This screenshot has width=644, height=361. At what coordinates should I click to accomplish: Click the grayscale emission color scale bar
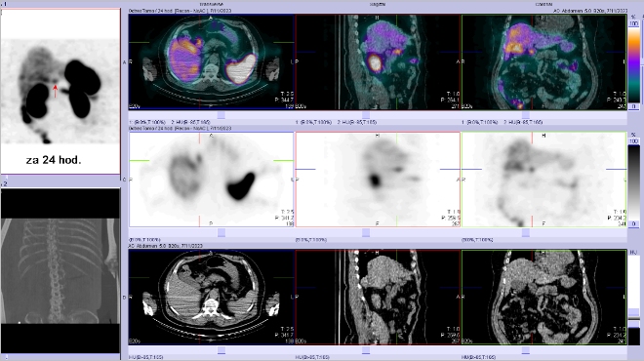click(634, 182)
